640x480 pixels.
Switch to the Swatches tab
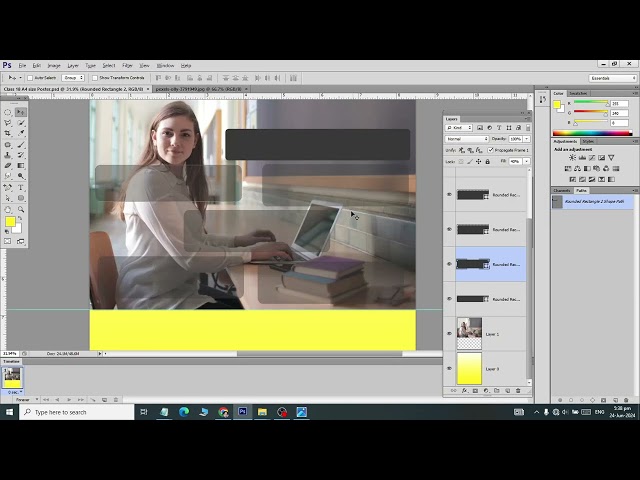tap(578, 93)
